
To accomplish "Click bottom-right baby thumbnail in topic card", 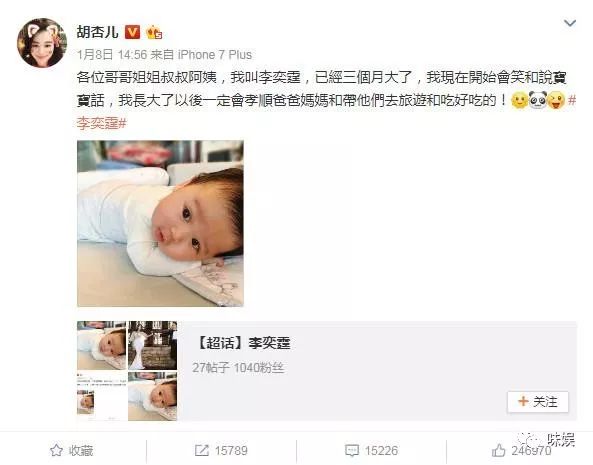I will click(x=152, y=396).
